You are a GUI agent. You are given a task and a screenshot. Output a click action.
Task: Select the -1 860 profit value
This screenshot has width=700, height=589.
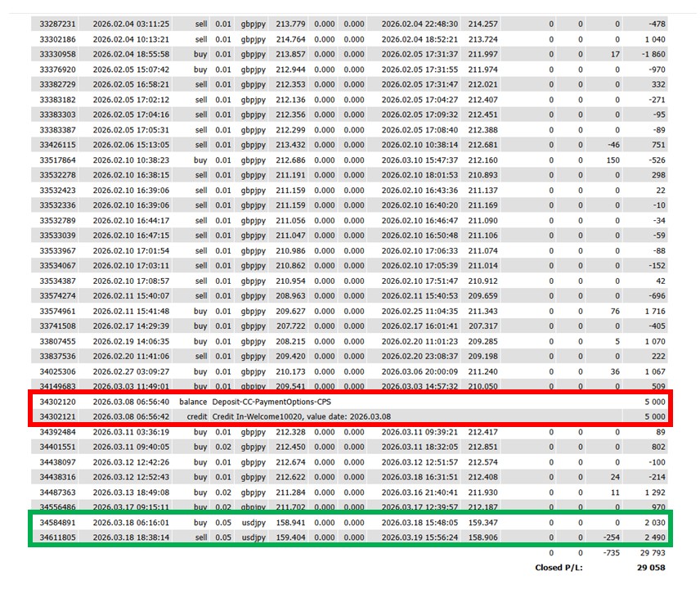click(649, 54)
